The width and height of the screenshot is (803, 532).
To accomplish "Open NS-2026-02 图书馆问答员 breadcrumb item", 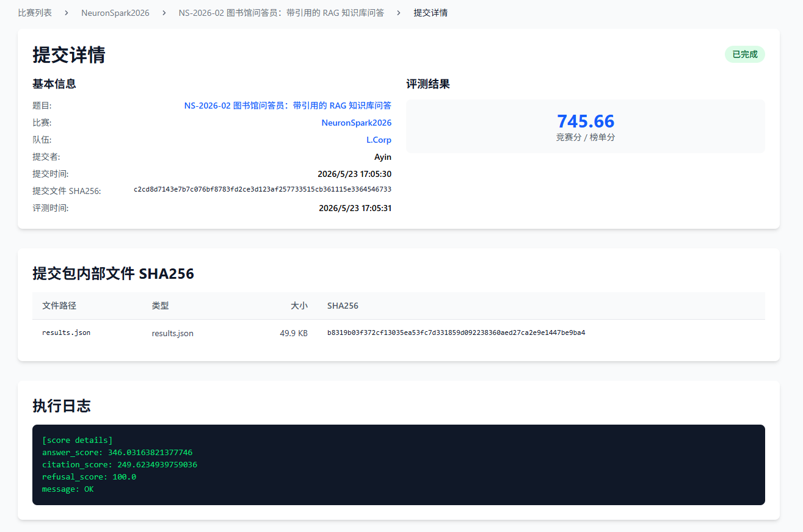I will tap(282, 13).
